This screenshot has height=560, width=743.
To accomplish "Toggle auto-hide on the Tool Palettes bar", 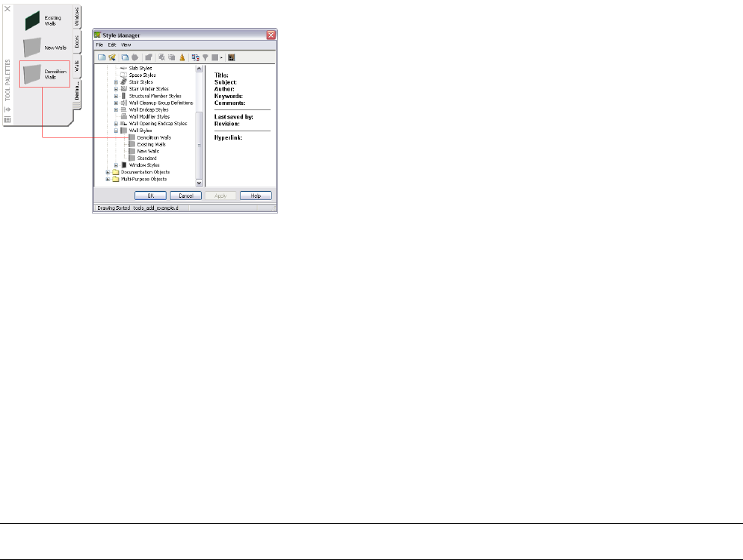I will (x=7, y=109).
